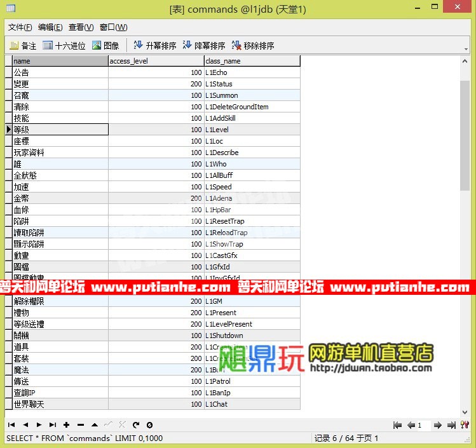Screen dimensions: 476x448
Task: Switch to 十六进位 hex view
Action: coord(64,46)
